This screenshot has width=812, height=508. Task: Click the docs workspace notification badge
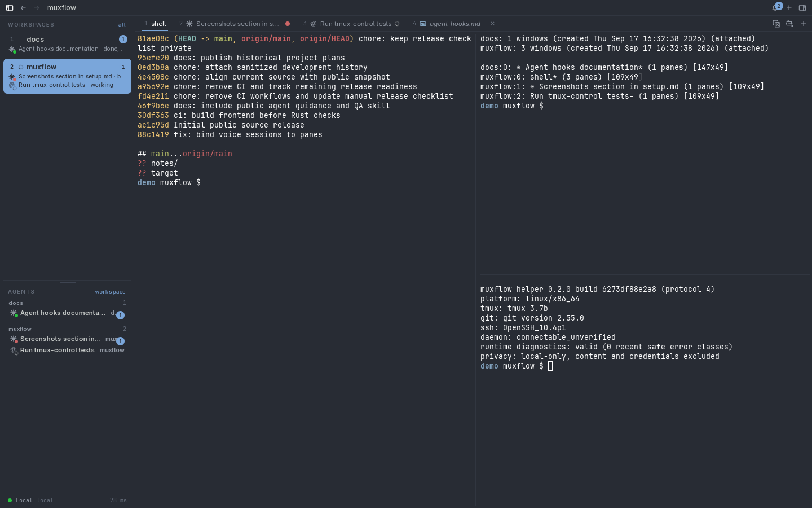123,39
